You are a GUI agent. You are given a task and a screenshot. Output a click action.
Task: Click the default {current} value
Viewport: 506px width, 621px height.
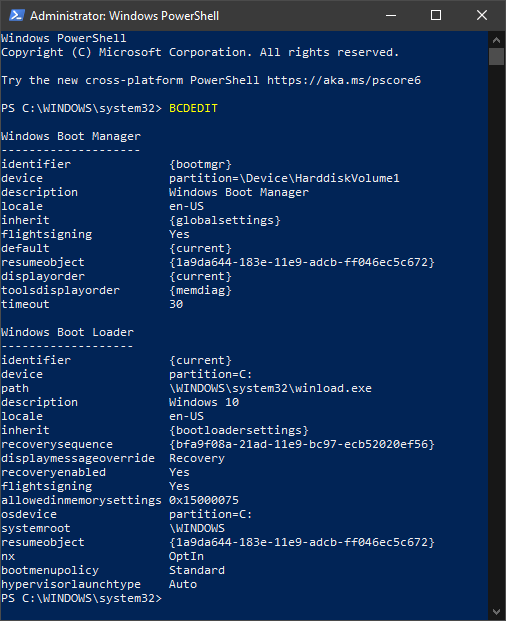click(x=200, y=248)
